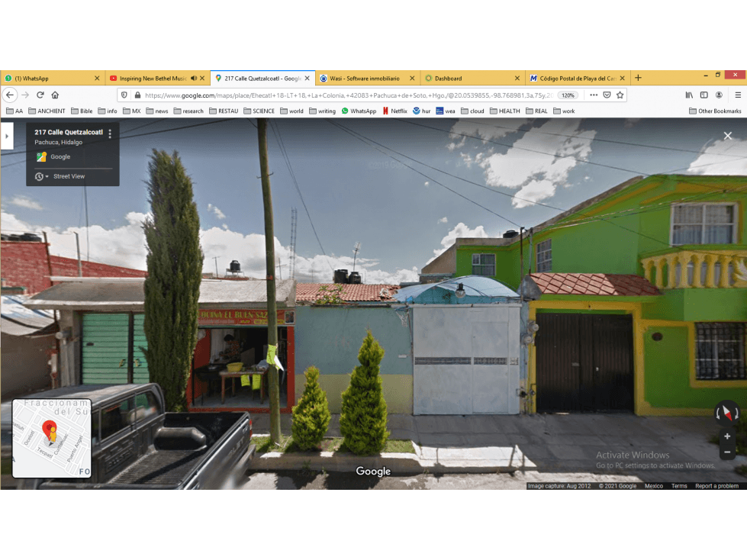The height and width of the screenshot is (560, 747).
Task: Open the Netflix bookmark
Action: coord(394,111)
